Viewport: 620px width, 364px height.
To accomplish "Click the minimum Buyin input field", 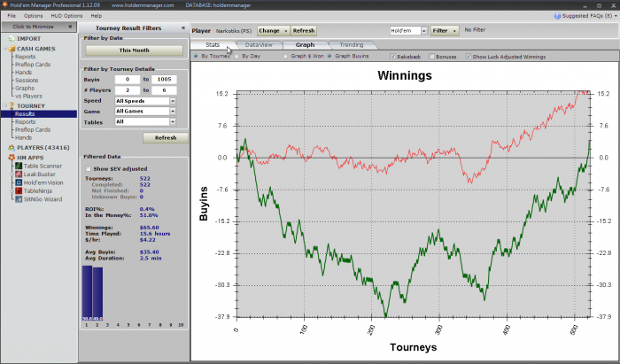I will point(128,80).
